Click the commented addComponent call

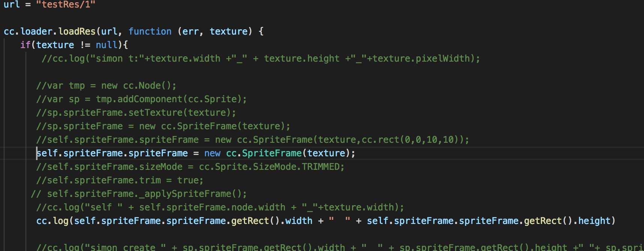pyautogui.click(x=150, y=99)
